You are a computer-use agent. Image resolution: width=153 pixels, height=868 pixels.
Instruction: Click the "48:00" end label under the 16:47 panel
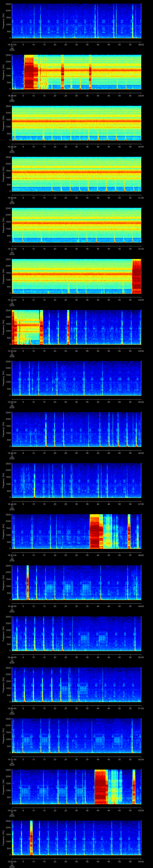coord(141,555)
